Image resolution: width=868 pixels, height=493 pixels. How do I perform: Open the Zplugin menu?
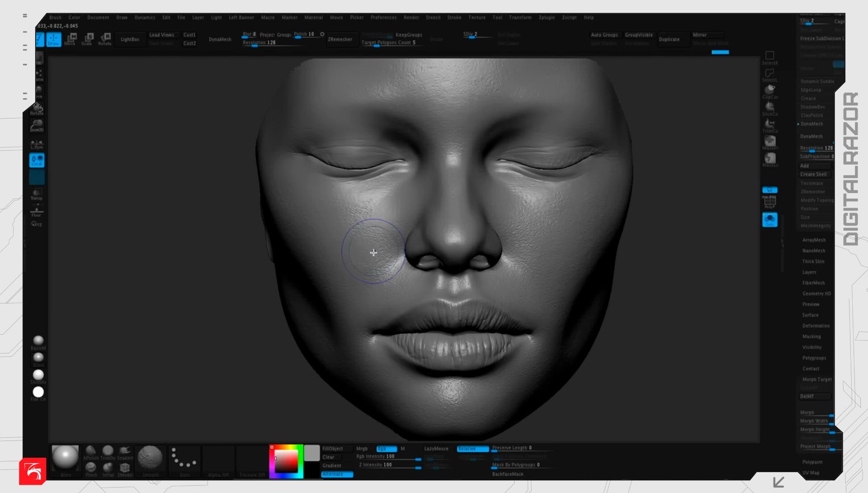pyautogui.click(x=547, y=18)
